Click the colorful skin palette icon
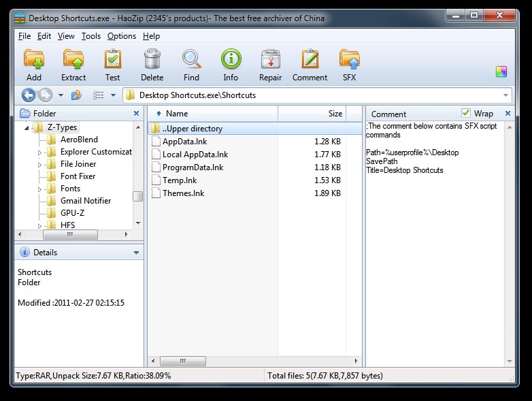The width and height of the screenshot is (532, 401). click(501, 72)
